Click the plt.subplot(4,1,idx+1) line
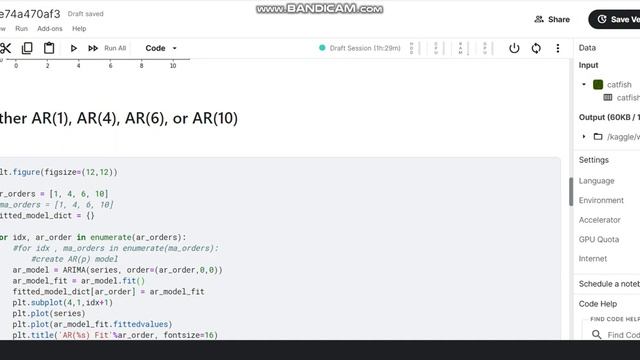This screenshot has height=360, width=640. (x=62, y=302)
